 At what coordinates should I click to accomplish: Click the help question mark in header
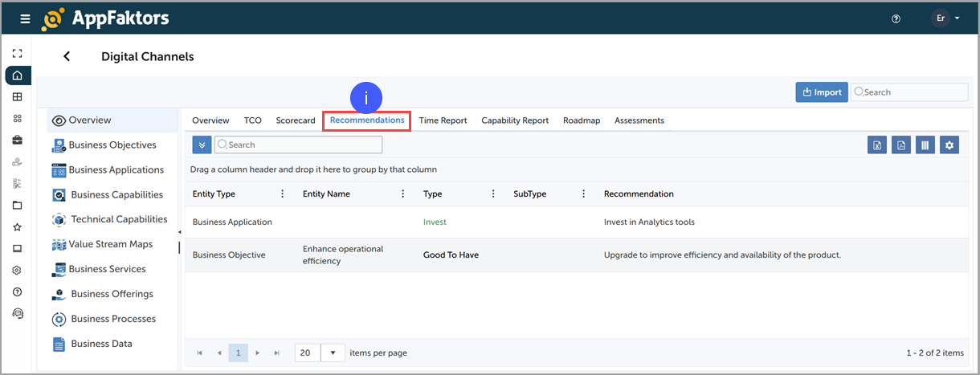(x=896, y=18)
